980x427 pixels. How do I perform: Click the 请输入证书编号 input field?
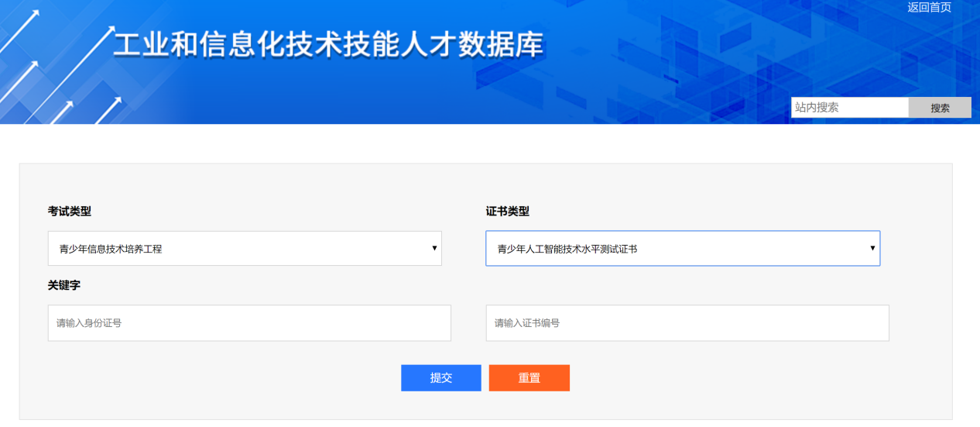click(687, 323)
